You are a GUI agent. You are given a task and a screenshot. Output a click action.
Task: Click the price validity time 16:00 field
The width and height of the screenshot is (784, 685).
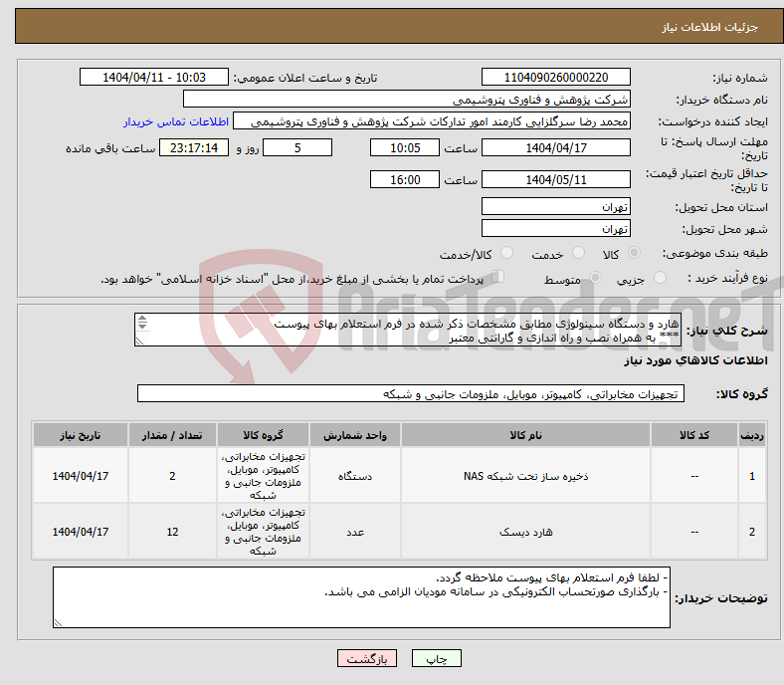coord(405,179)
